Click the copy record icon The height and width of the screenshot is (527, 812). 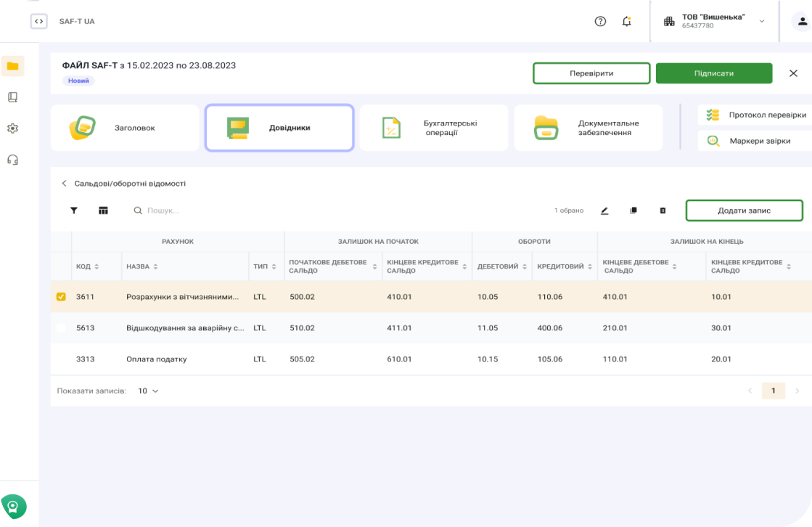(633, 211)
